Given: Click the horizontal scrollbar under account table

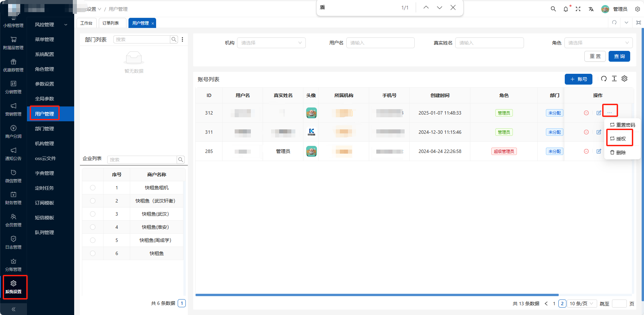Looking at the screenshot, I should [377, 295].
